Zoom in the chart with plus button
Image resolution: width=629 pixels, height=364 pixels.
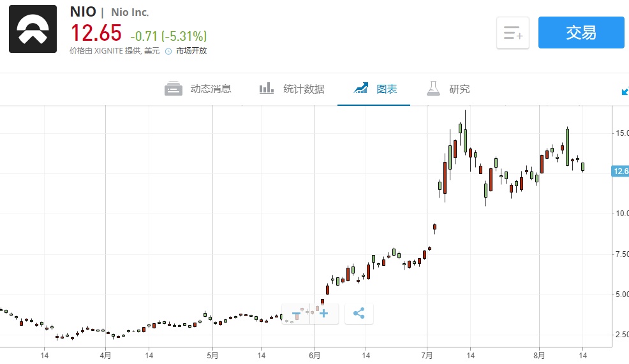pyautogui.click(x=323, y=314)
